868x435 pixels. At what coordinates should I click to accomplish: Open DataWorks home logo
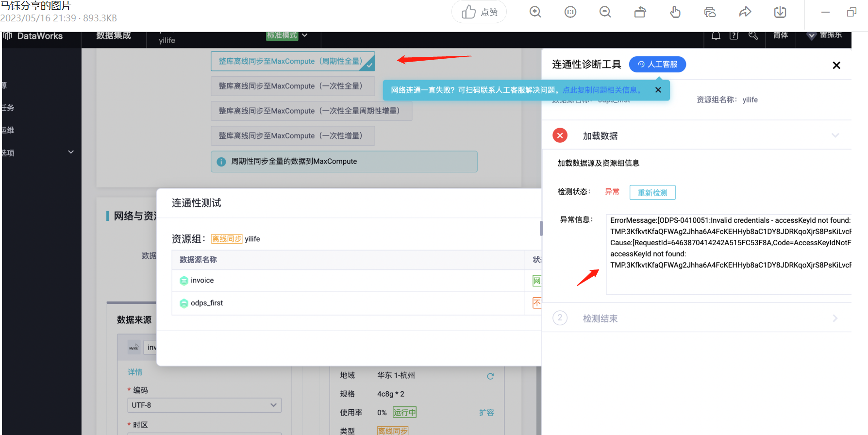pyautogui.click(x=33, y=36)
